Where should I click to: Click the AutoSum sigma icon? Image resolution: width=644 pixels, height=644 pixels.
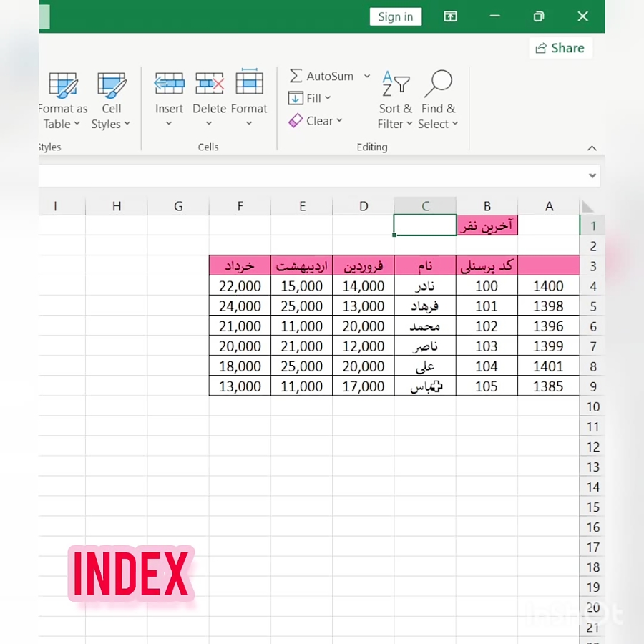pyautogui.click(x=296, y=76)
